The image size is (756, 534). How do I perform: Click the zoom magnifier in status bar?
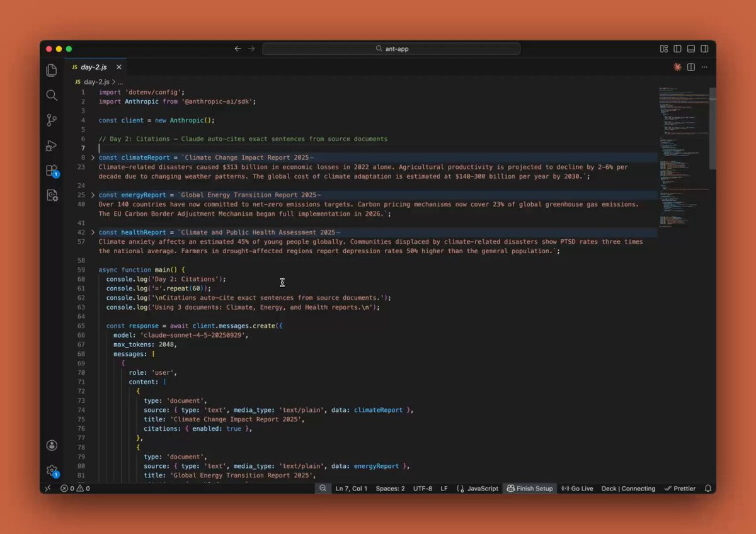tap(323, 488)
